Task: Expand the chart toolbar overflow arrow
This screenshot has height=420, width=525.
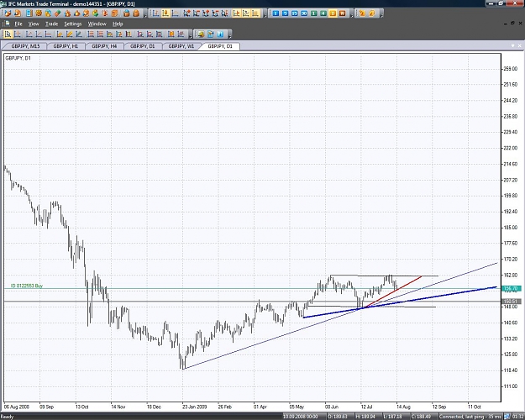Action: click(x=265, y=15)
